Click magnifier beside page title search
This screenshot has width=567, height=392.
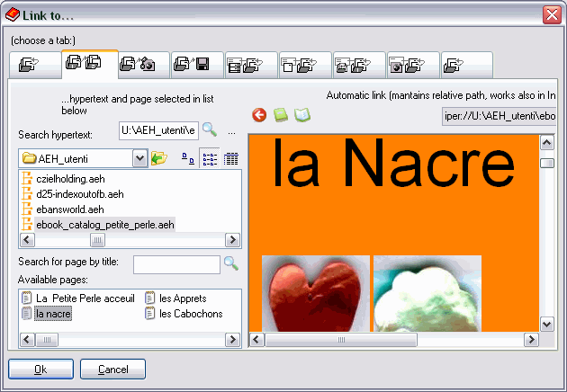[231, 263]
